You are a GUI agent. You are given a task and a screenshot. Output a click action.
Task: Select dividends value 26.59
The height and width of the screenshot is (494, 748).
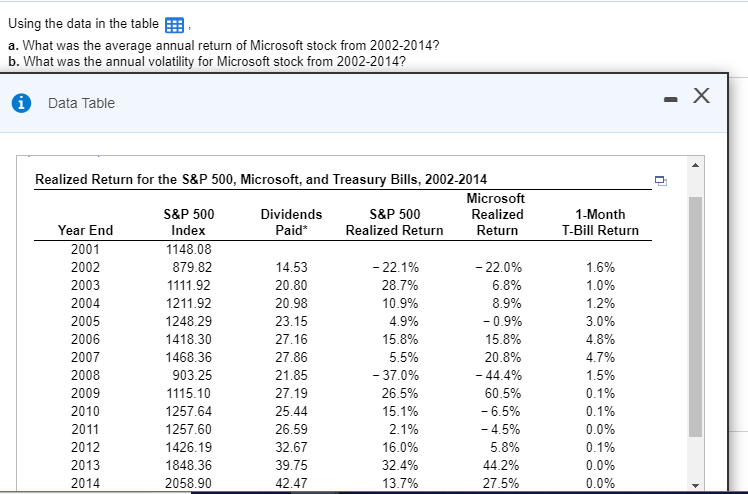click(x=291, y=429)
